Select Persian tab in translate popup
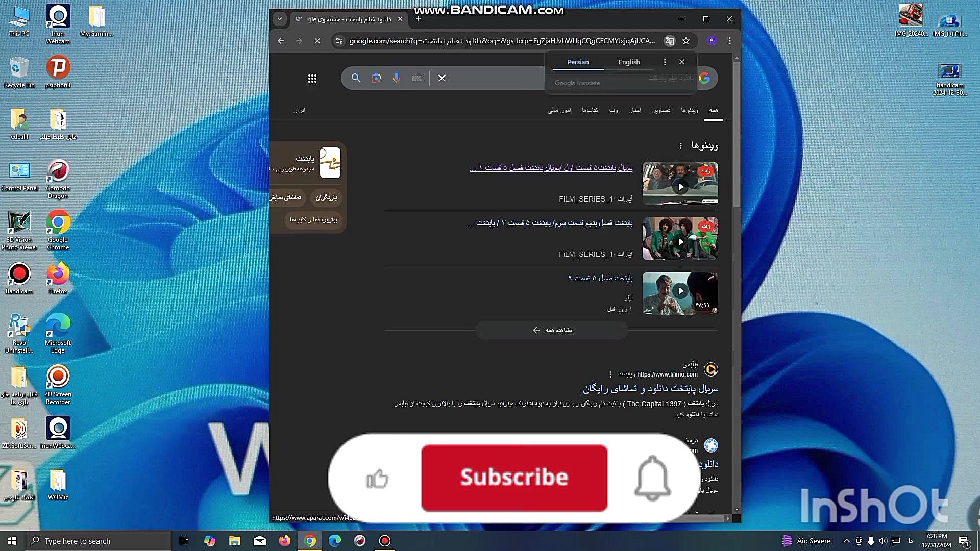980x551 pixels. click(x=578, y=62)
